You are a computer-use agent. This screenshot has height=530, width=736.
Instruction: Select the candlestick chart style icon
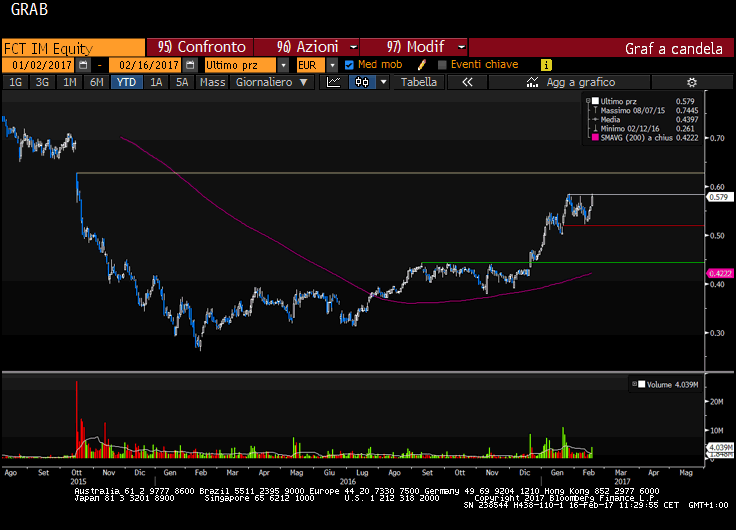(361, 82)
